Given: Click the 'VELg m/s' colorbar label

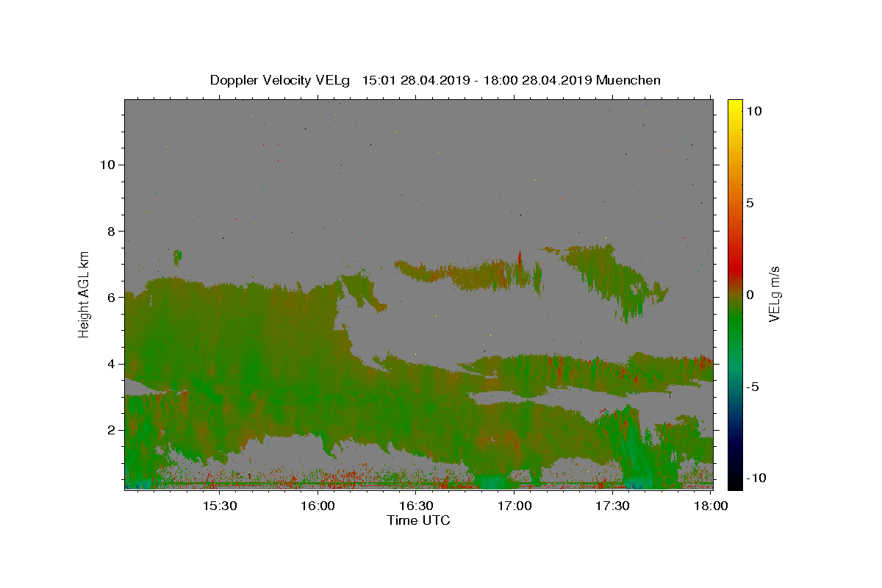Looking at the screenshot, I should pos(773,294).
